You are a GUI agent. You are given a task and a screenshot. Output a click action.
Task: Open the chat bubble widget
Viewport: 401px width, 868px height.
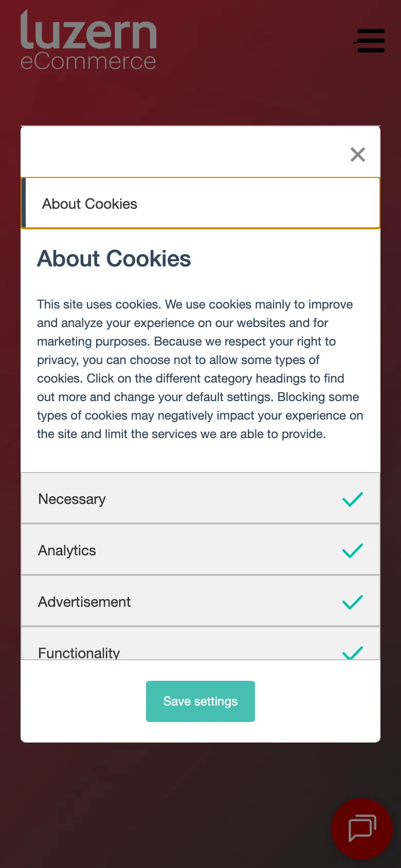click(x=362, y=828)
